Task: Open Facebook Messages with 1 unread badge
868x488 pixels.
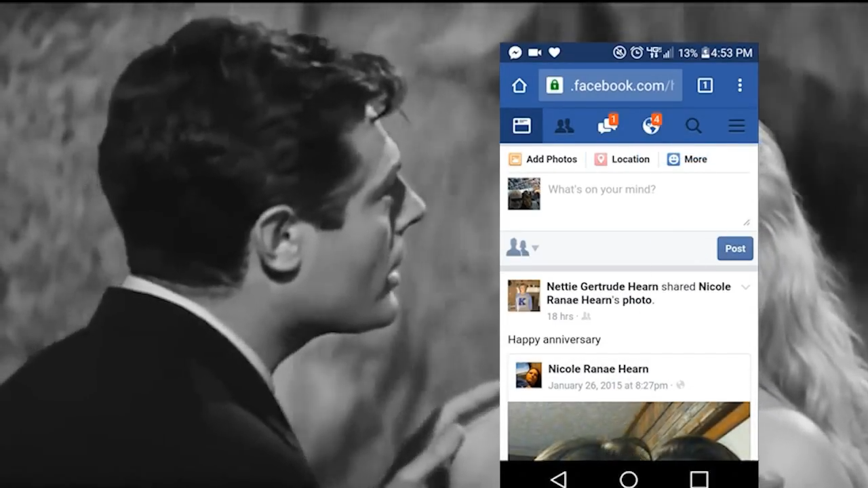Action: click(x=608, y=125)
